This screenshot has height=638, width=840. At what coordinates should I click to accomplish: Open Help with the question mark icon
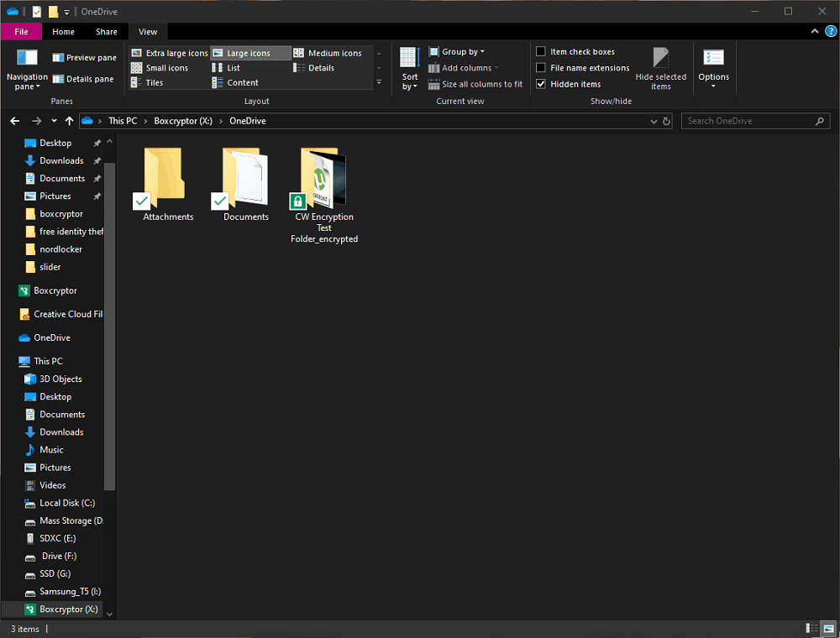pos(831,32)
